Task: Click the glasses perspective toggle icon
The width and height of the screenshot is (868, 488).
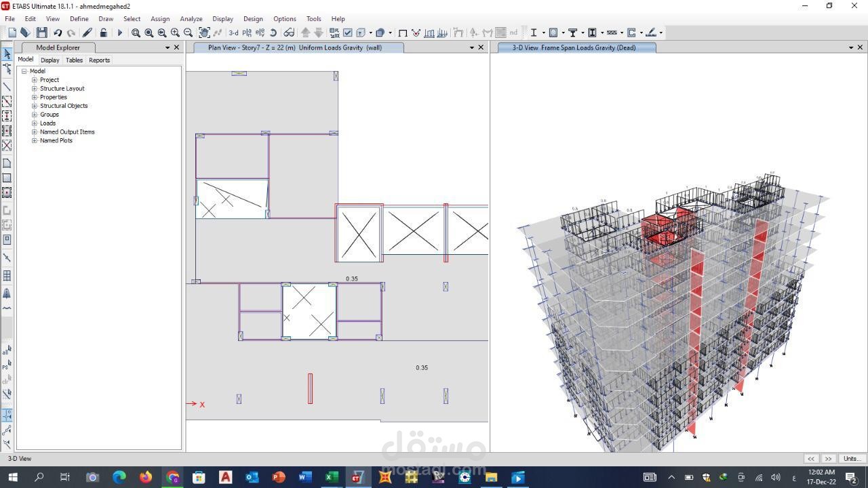Action: (x=289, y=33)
